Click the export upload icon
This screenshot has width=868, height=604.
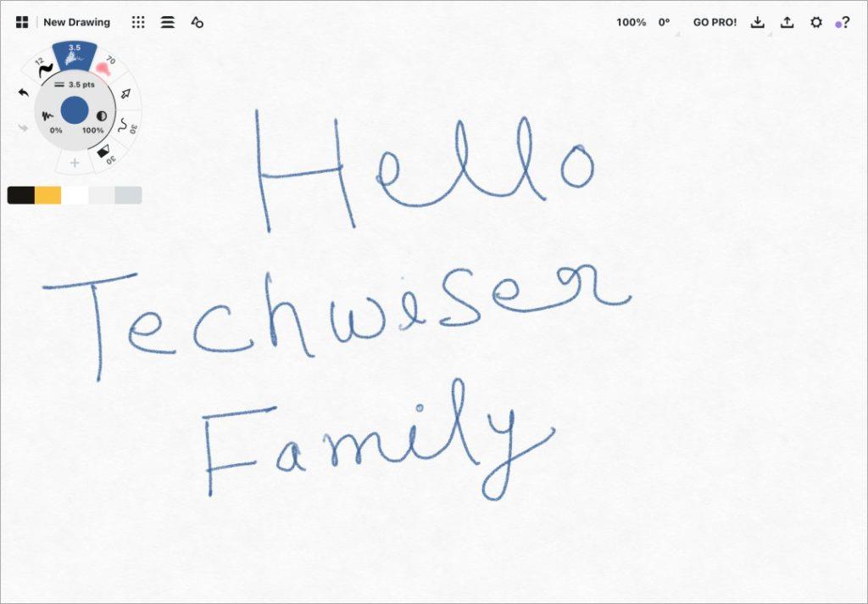click(x=787, y=22)
